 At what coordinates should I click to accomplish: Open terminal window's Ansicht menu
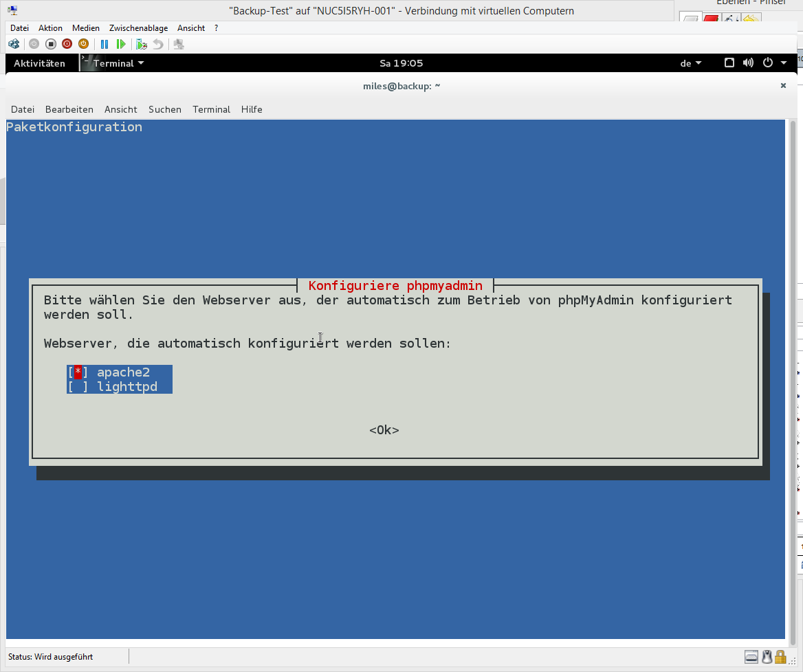121,109
